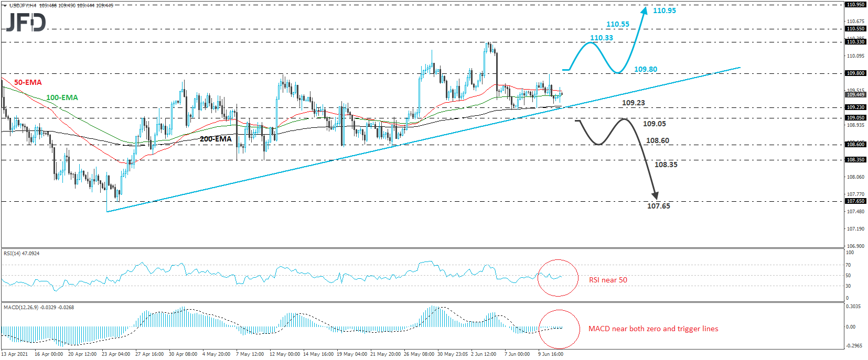Click the 108.350 price axis tag
The height and width of the screenshot is (360, 868).
coord(855,160)
